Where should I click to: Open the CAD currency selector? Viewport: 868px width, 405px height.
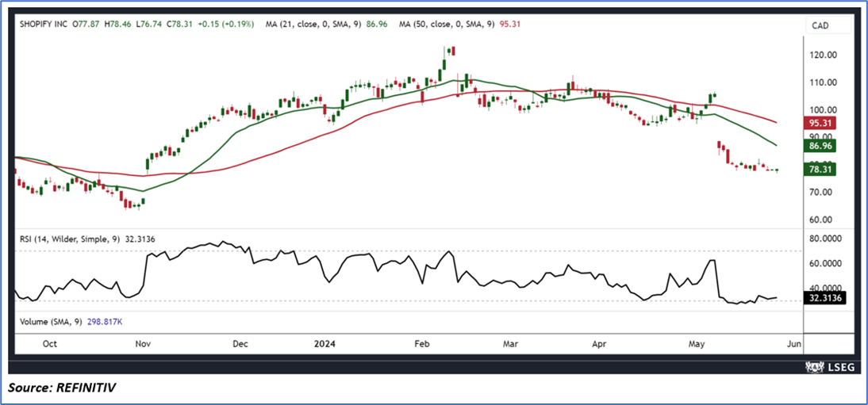coord(828,25)
